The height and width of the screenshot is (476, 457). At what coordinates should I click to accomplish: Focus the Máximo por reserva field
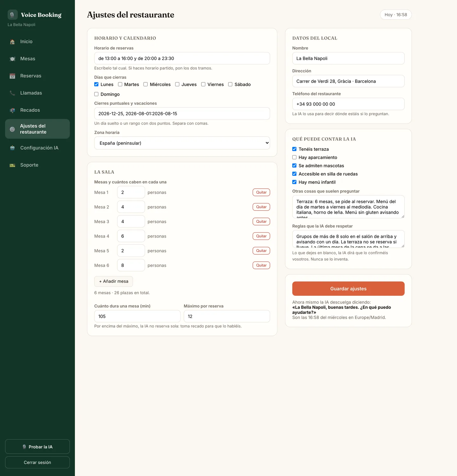click(227, 316)
